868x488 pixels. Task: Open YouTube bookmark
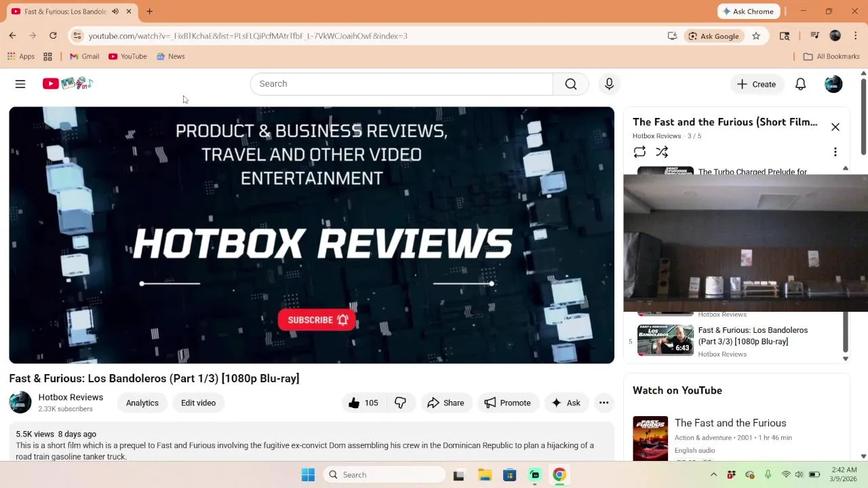coord(127,56)
